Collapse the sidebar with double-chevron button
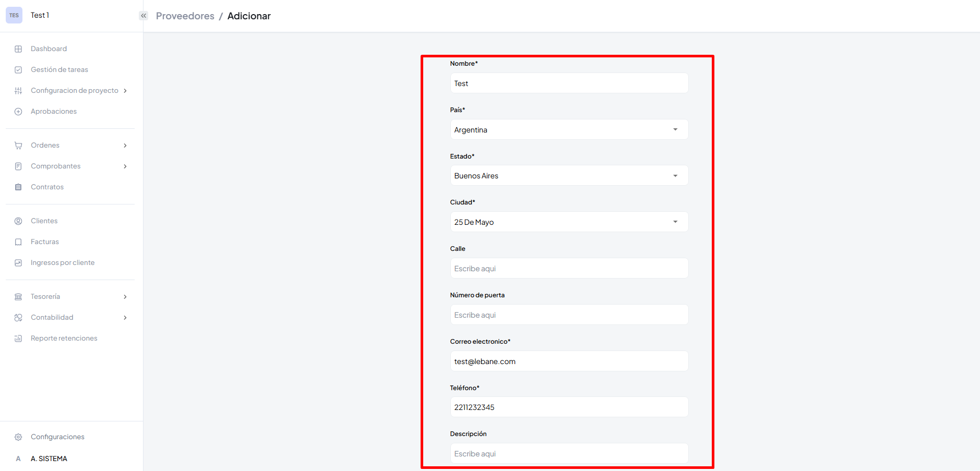This screenshot has width=980, height=471. click(144, 16)
